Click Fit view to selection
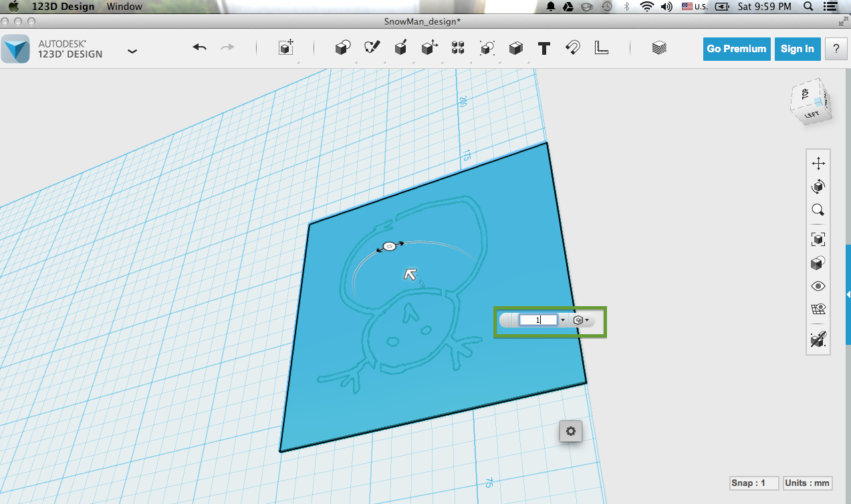851x504 pixels. [x=818, y=239]
